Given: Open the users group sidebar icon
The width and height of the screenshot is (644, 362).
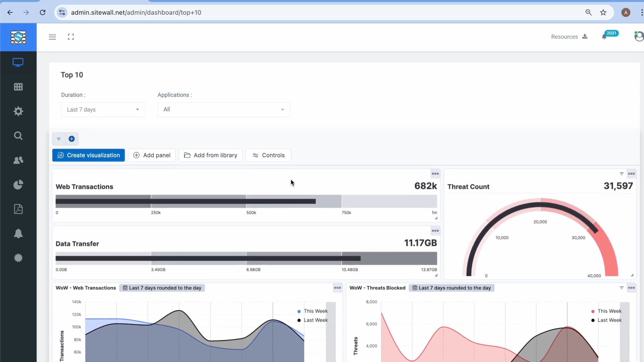Looking at the screenshot, I should coord(18,160).
